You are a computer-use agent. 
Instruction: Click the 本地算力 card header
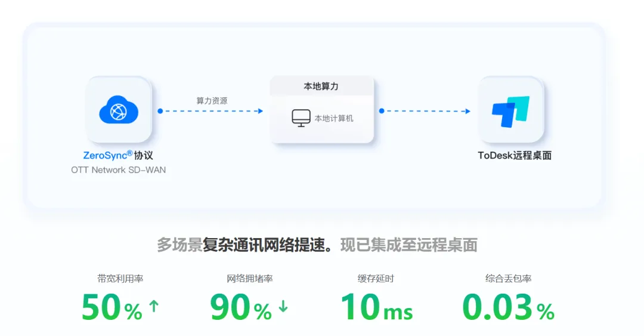(321, 87)
